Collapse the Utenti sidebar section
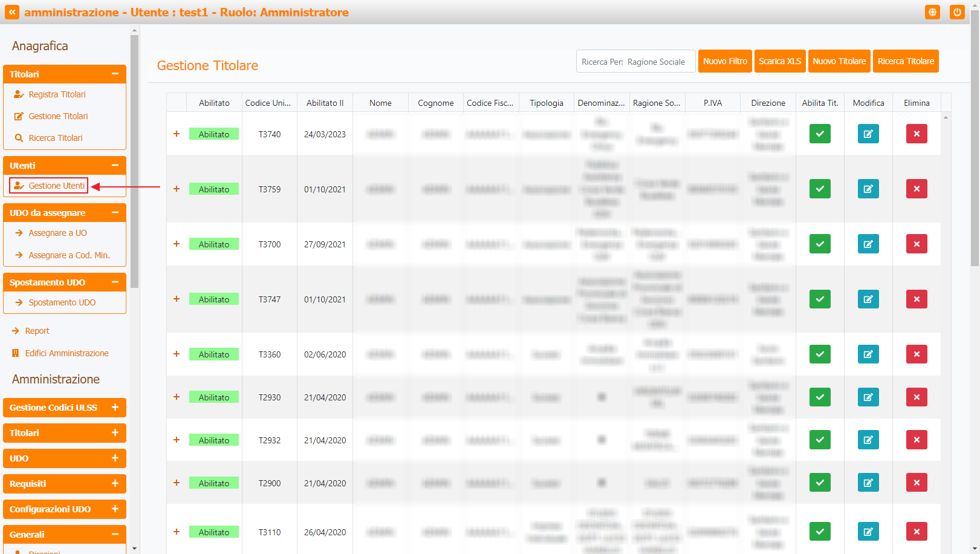980x554 pixels. [x=115, y=165]
